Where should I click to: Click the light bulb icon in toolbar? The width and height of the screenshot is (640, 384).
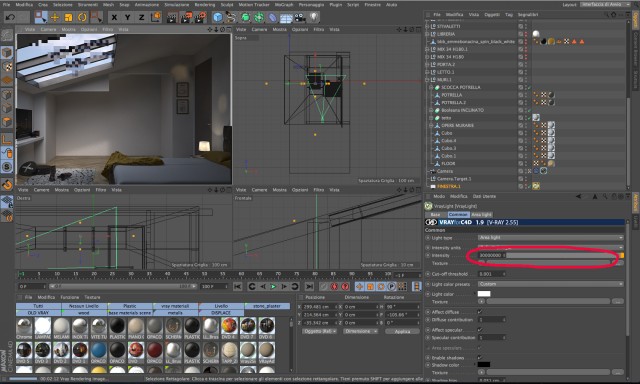[x=313, y=17]
